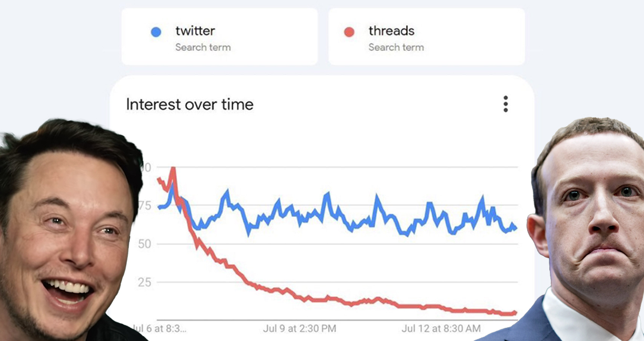Click the 25 value axis label
The height and width of the screenshot is (341, 644).
(145, 283)
